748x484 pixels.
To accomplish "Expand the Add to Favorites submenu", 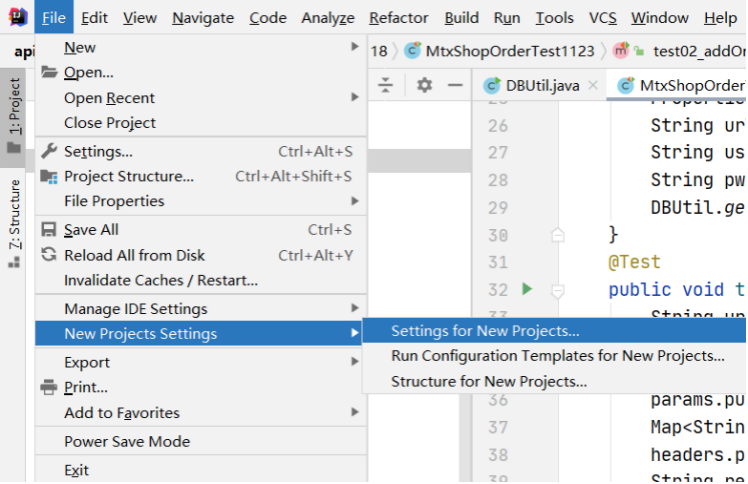I will [x=354, y=412].
